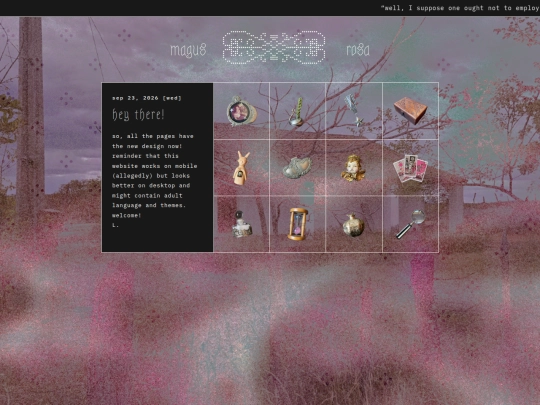Click the perfume bottle icon
The width and height of the screenshot is (540, 405).
pyautogui.click(x=241, y=224)
